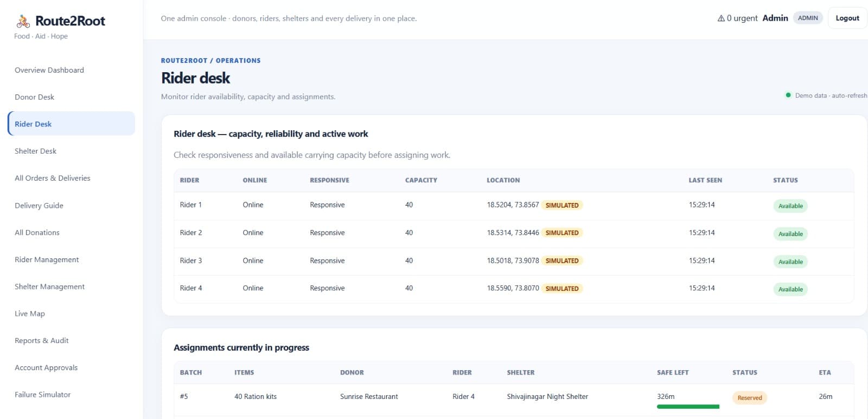Open All Orders & Deliveries
This screenshot has height=419, width=868.
point(53,178)
